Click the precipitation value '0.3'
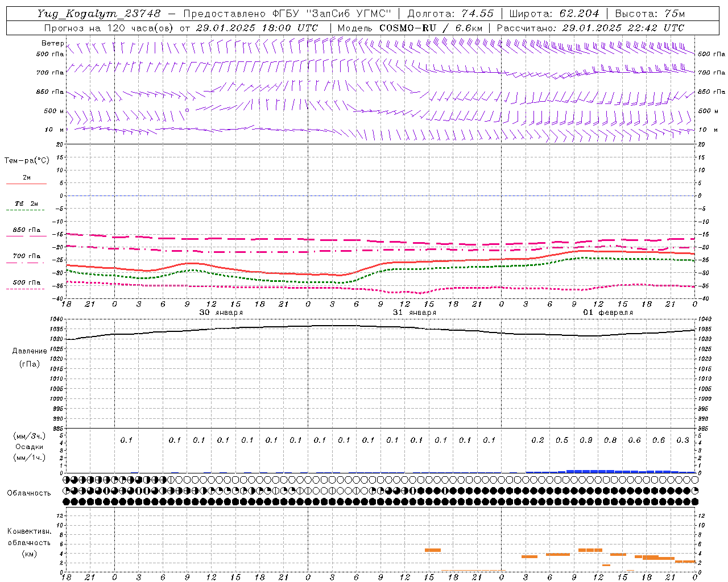Image resolution: width=728 pixels, height=582 pixels. [683, 440]
